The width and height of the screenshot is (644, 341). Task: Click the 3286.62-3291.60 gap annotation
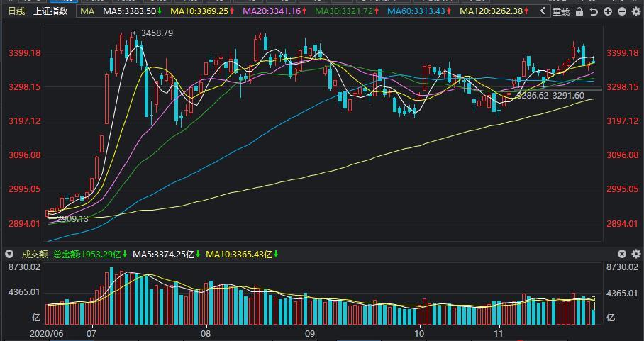point(550,96)
